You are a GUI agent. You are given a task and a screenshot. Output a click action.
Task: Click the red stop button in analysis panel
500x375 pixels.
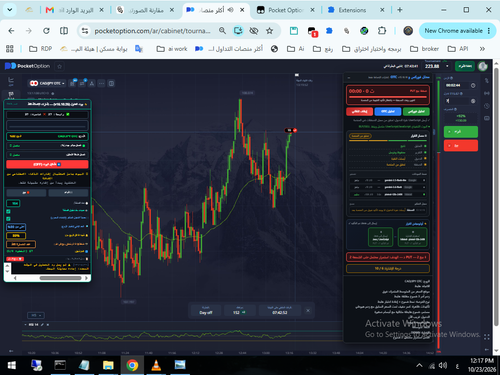359,111
